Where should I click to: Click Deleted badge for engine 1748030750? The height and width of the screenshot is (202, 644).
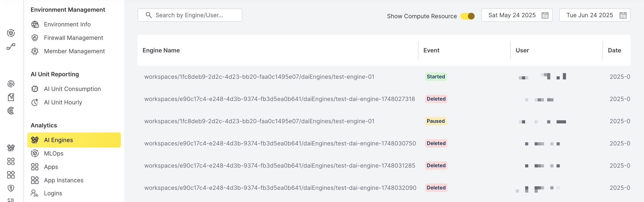click(436, 143)
